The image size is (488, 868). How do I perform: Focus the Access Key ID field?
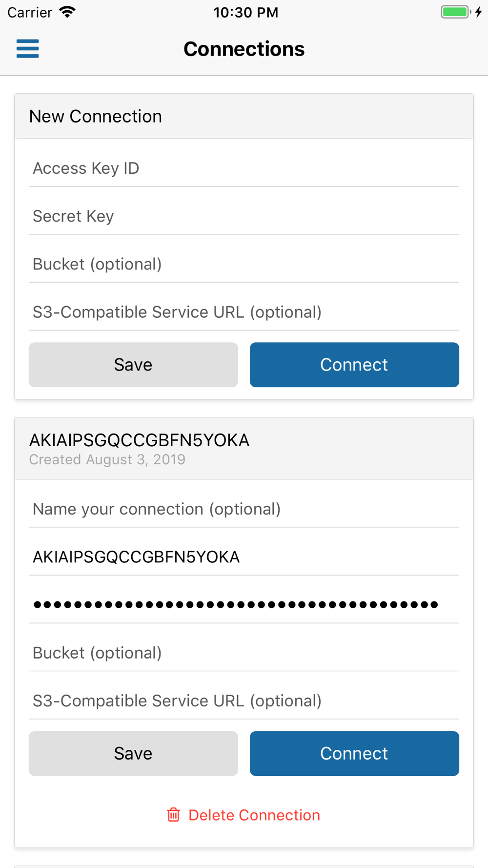(x=244, y=168)
